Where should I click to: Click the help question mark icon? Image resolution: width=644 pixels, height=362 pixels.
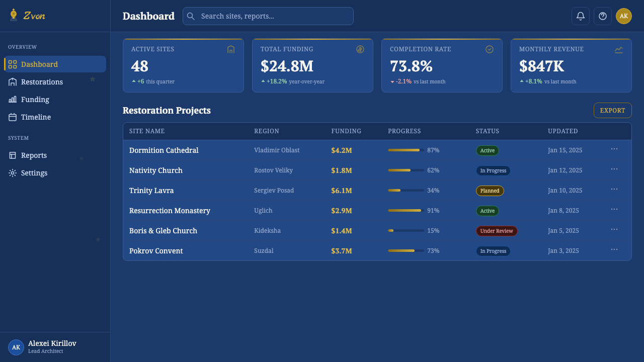click(603, 16)
